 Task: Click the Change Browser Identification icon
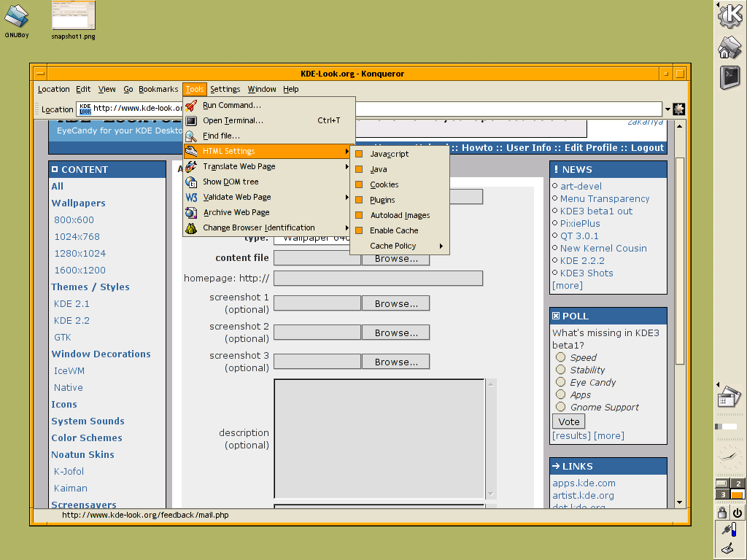192,228
